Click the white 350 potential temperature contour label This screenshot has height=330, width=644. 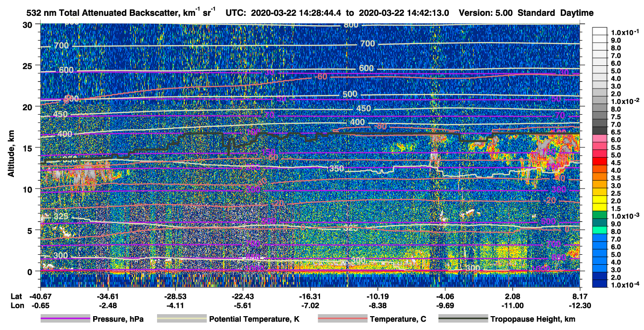pos(337,169)
